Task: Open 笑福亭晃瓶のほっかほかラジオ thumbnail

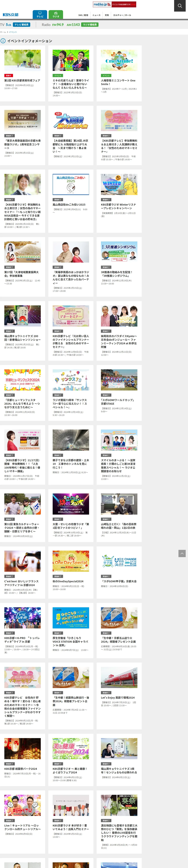Action: coord(71,252)
